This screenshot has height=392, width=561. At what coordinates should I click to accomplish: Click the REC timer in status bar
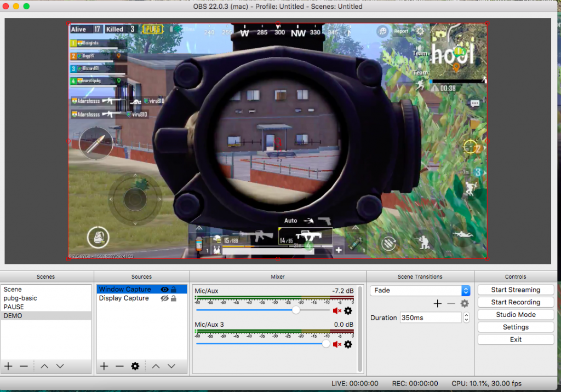(415, 383)
